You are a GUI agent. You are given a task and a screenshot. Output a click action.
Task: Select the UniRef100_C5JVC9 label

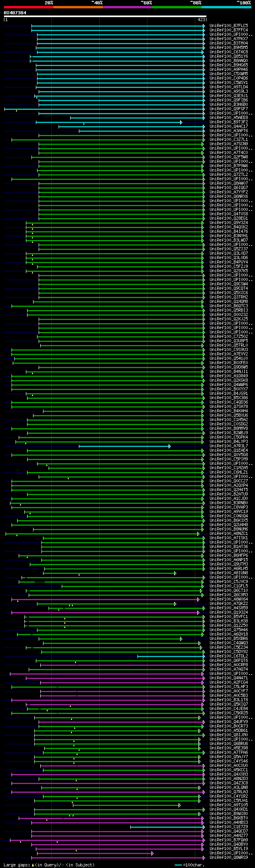pyautogui.click(x=229, y=582)
